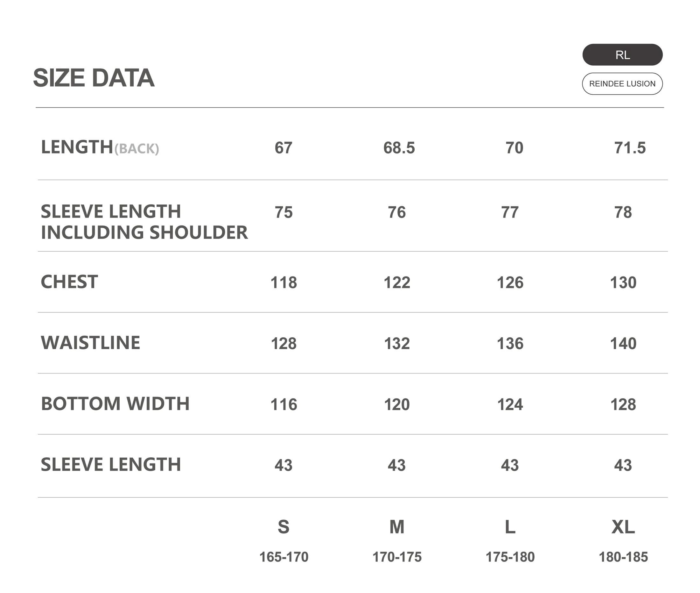Image resolution: width=700 pixels, height=593 pixels.
Task: Click the dark RL pill button
Action: [622, 54]
